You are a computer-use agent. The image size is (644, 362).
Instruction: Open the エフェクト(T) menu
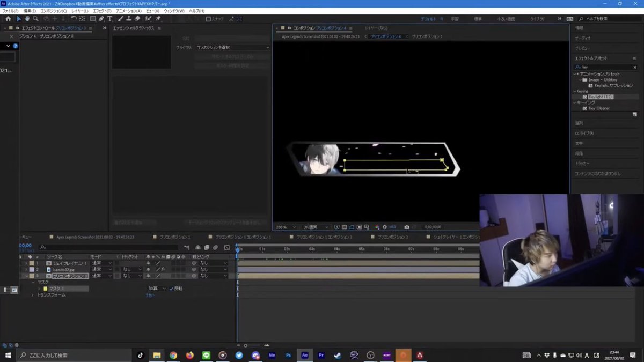[x=102, y=11]
